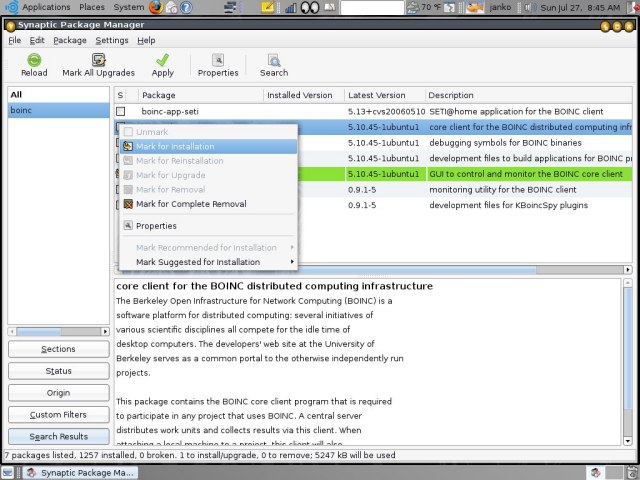Click the Sections filter button
The width and height of the screenshot is (640, 480).
click(58, 349)
